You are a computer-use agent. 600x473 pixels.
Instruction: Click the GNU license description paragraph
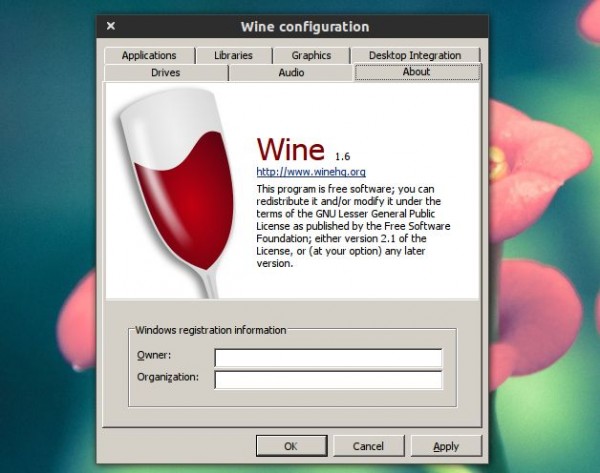coord(346,226)
